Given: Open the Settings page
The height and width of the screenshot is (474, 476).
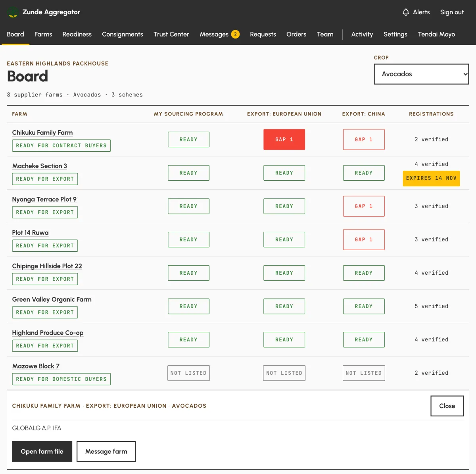Looking at the screenshot, I should coord(395,34).
